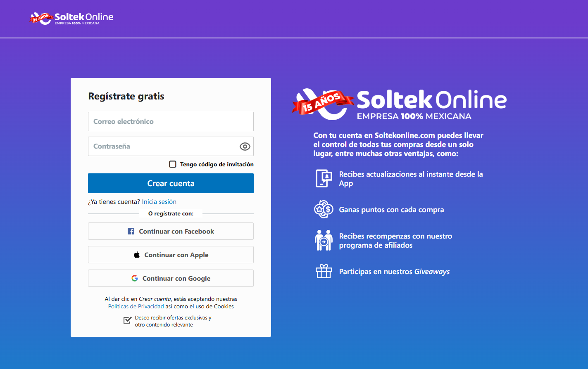Click the Google icon on its sign-up button
Screen dimensions: 588x369
pos(135,278)
